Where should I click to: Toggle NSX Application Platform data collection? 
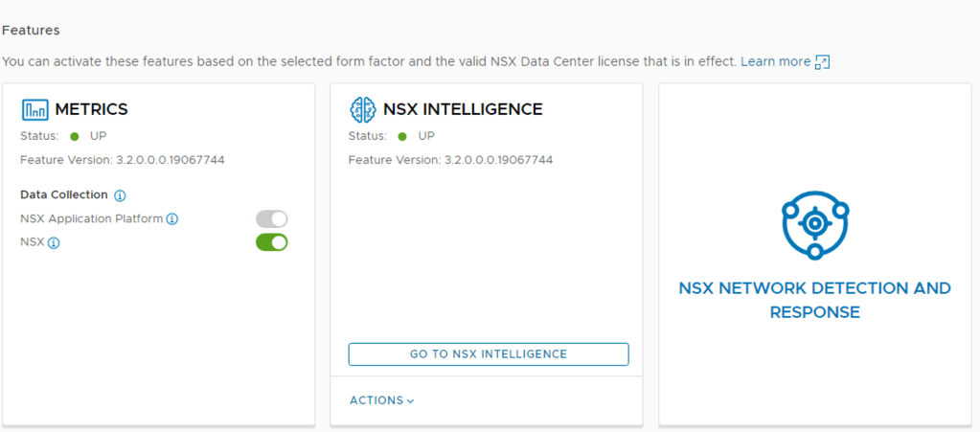pyautogui.click(x=271, y=219)
